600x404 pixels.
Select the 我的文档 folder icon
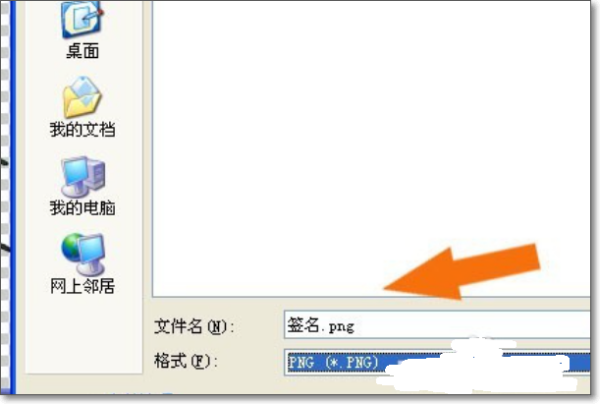pyautogui.click(x=82, y=97)
